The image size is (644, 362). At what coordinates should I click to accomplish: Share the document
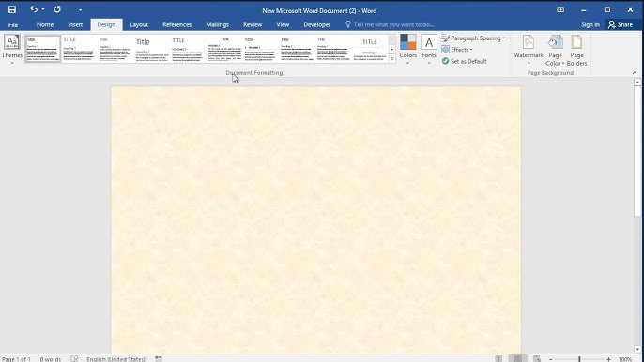point(621,24)
